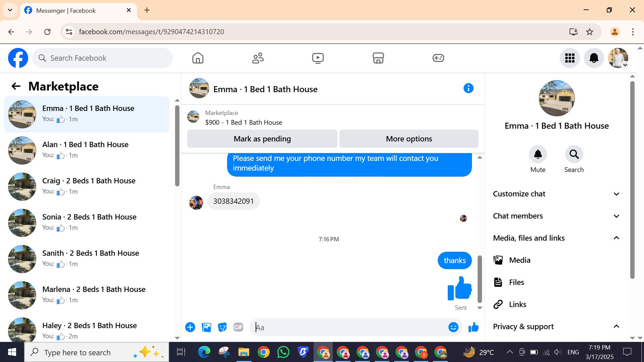
Task: Open the account profile picture menu
Action: point(618,58)
